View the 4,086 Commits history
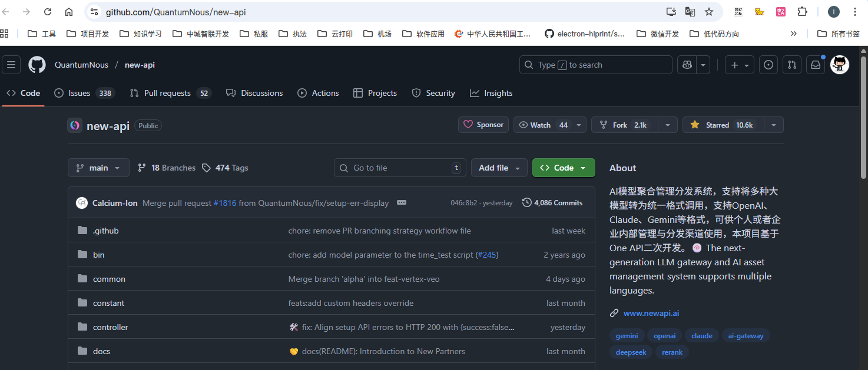 point(552,202)
